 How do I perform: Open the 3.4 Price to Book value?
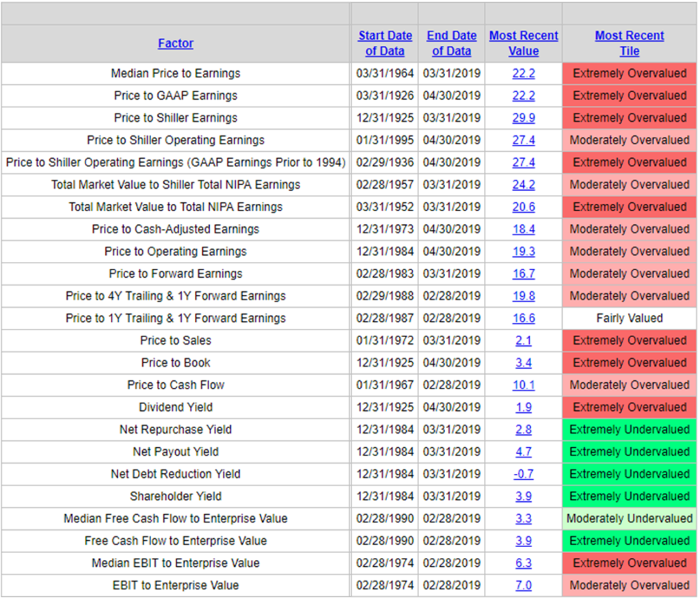point(524,362)
